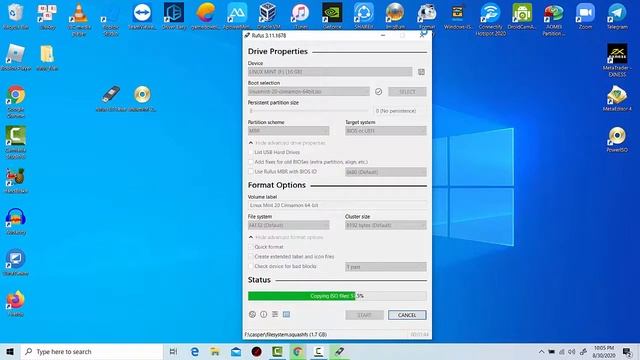Open the Rufus About info icon
Viewport: 640px width, 360px height.
264,314
